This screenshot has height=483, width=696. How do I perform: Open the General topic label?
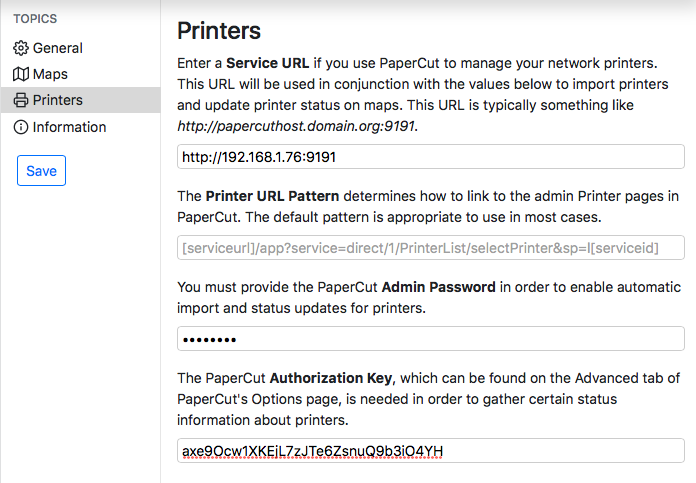coord(58,48)
